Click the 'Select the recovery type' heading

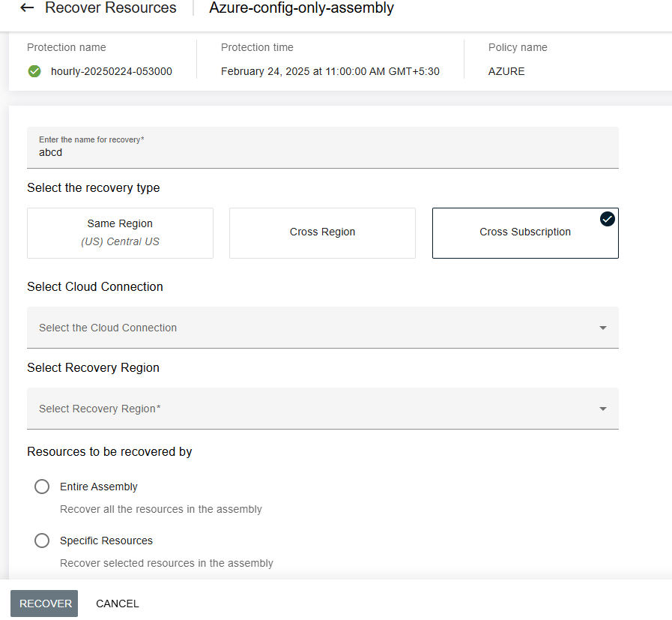point(94,188)
